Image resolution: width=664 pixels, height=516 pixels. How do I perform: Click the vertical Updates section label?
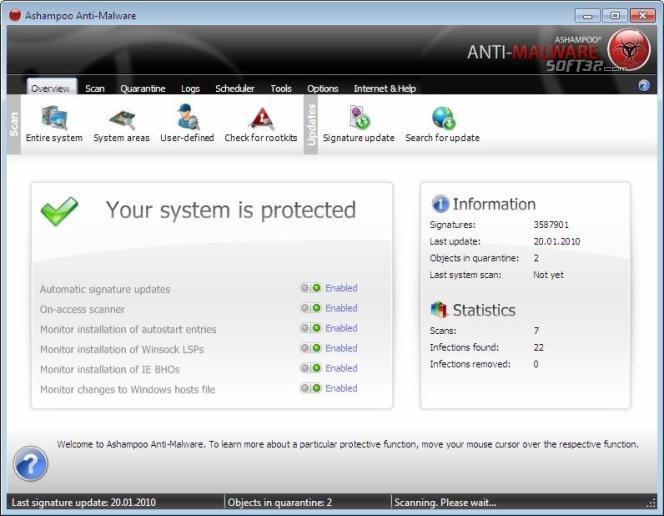[311, 124]
